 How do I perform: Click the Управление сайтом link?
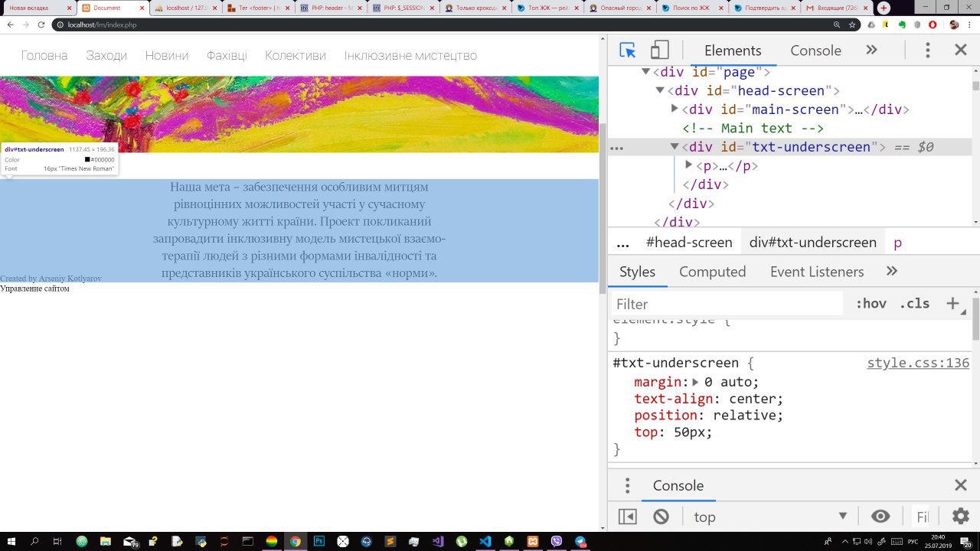point(34,289)
